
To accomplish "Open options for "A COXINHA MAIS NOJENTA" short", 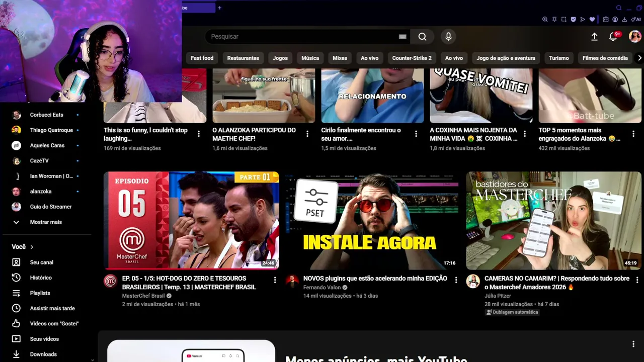I will point(525,134).
